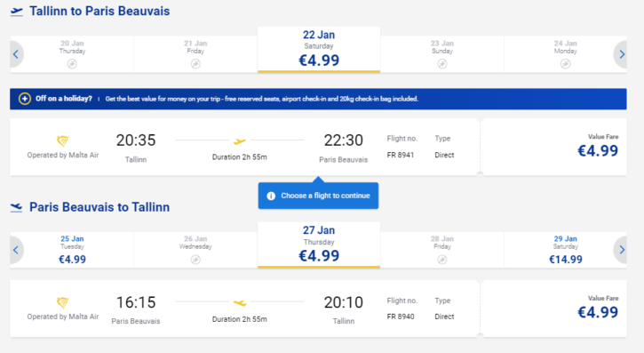Click the outbound date carousel left arrow

pos(16,54)
